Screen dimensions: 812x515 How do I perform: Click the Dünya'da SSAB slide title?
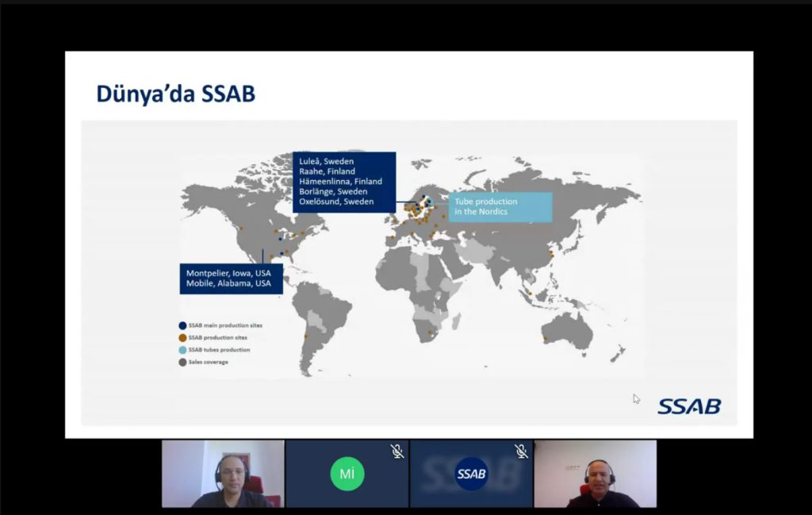coord(175,94)
